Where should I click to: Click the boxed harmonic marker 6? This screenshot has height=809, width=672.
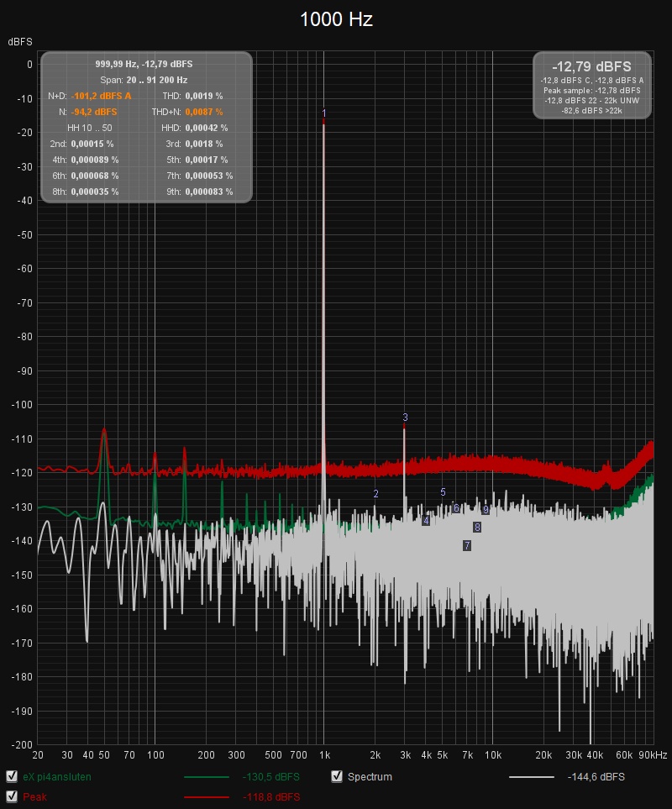point(456,508)
